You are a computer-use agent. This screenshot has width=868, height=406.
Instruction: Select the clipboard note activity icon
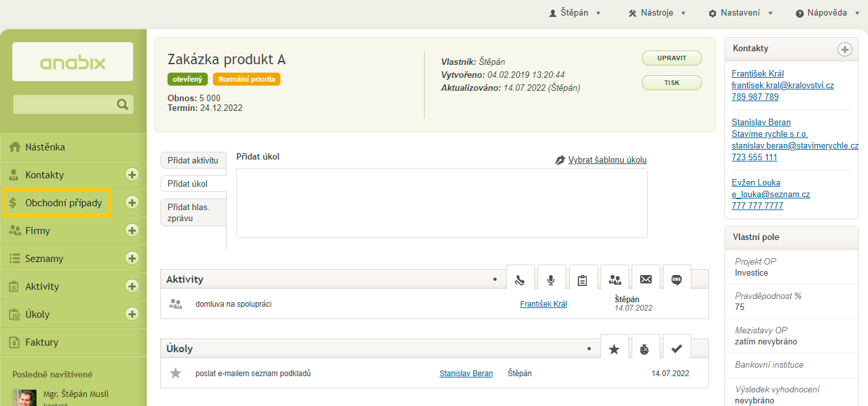[582, 280]
